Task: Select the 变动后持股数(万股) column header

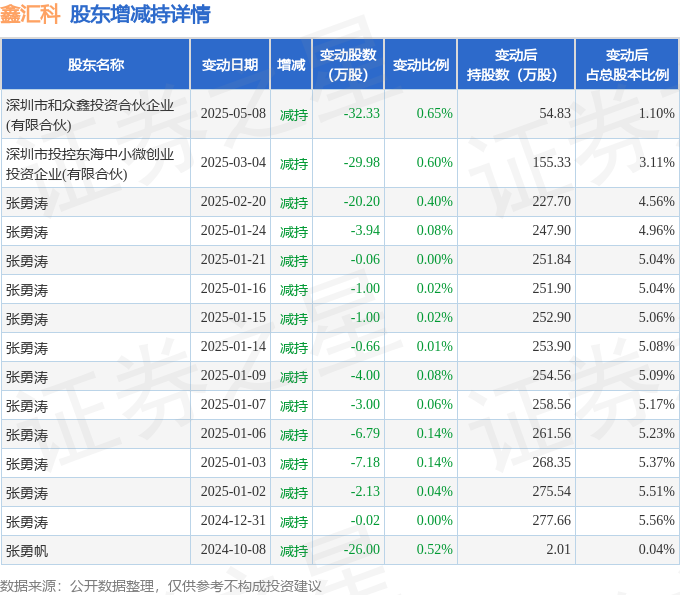Action: tap(516, 65)
